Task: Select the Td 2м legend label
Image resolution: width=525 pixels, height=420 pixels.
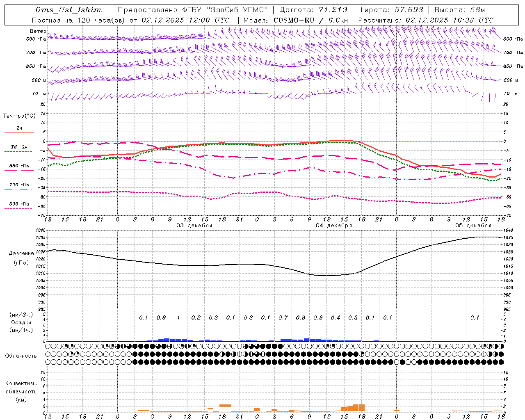Action: click(x=19, y=147)
